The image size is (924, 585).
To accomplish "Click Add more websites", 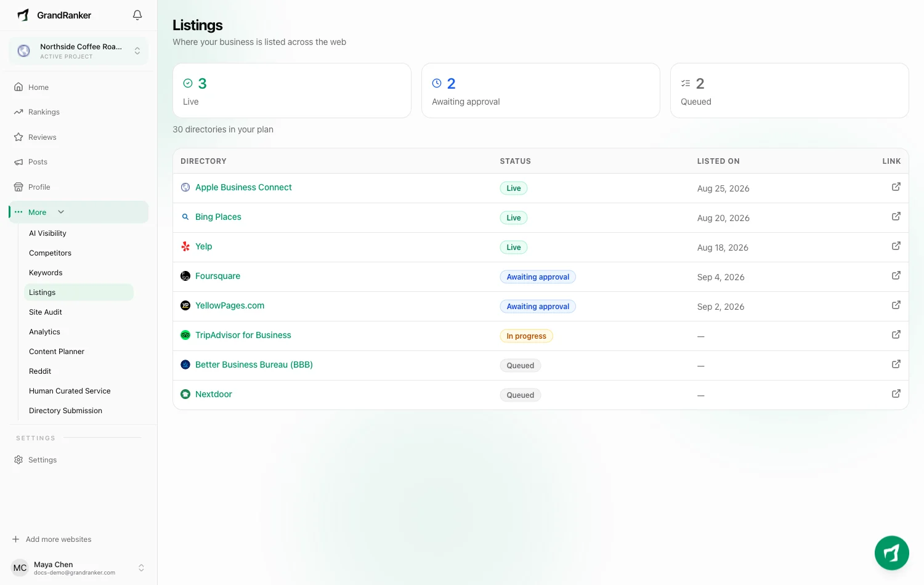I will tap(52, 539).
